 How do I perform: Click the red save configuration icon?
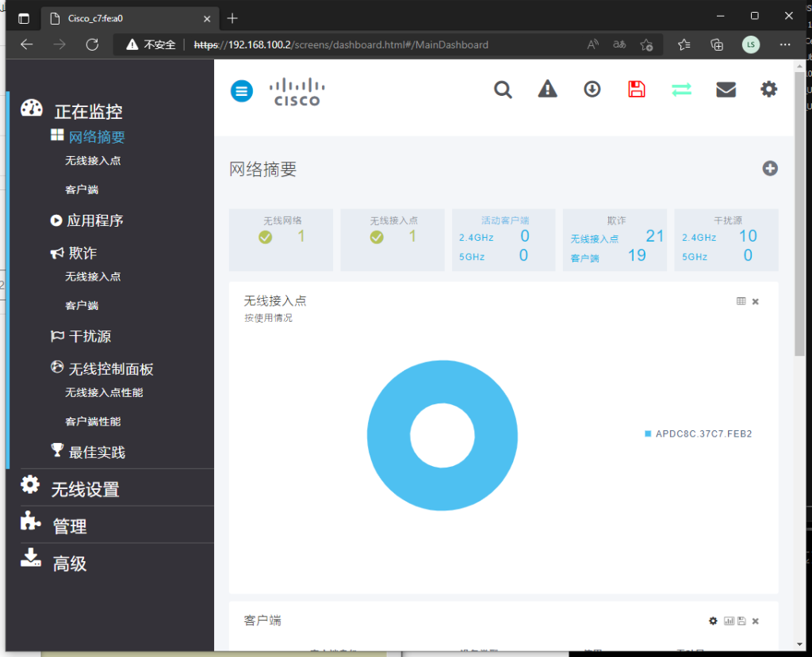point(636,90)
